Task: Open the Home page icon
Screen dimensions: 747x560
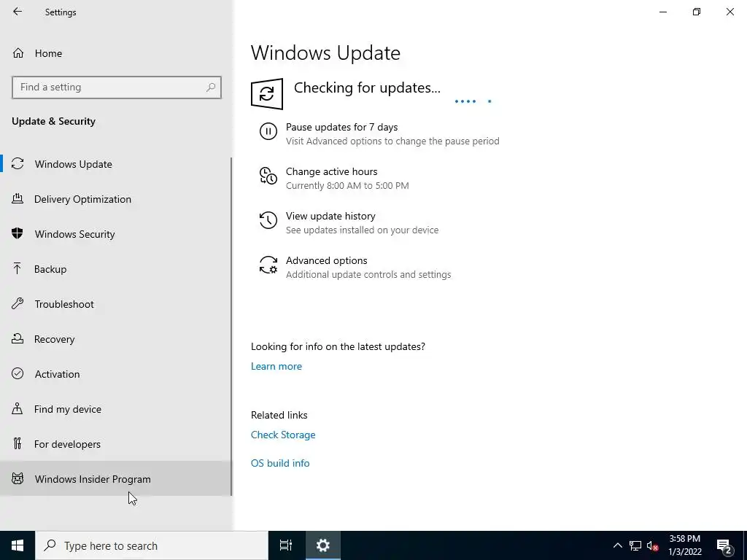Action: (x=18, y=52)
